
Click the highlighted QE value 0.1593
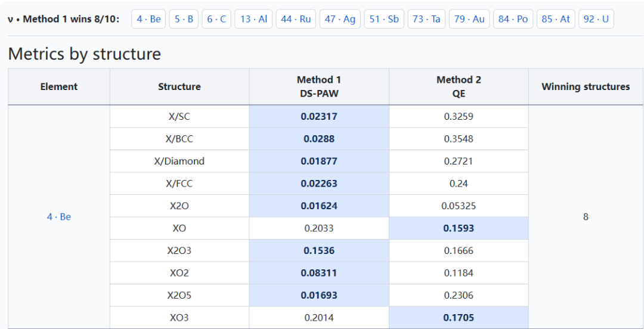pos(459,228)
